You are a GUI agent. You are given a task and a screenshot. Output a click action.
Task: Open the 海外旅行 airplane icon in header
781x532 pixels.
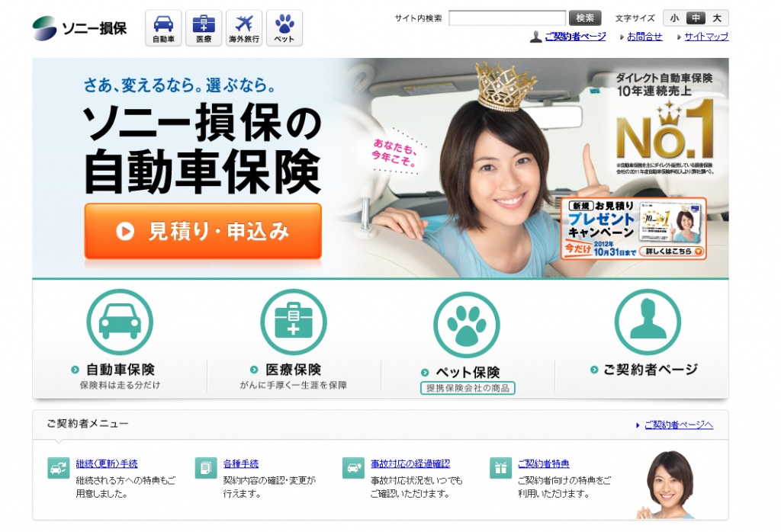(x=244, y=28)
